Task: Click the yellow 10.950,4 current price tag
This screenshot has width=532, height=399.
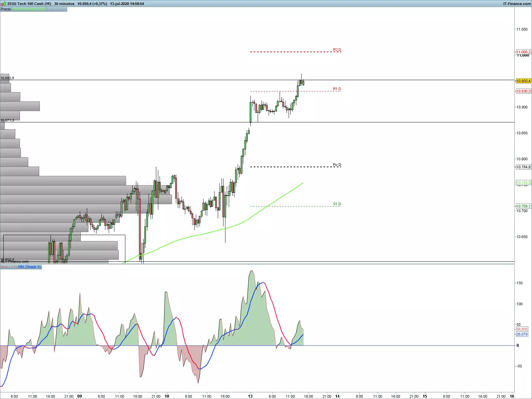Action: point(523,81)
